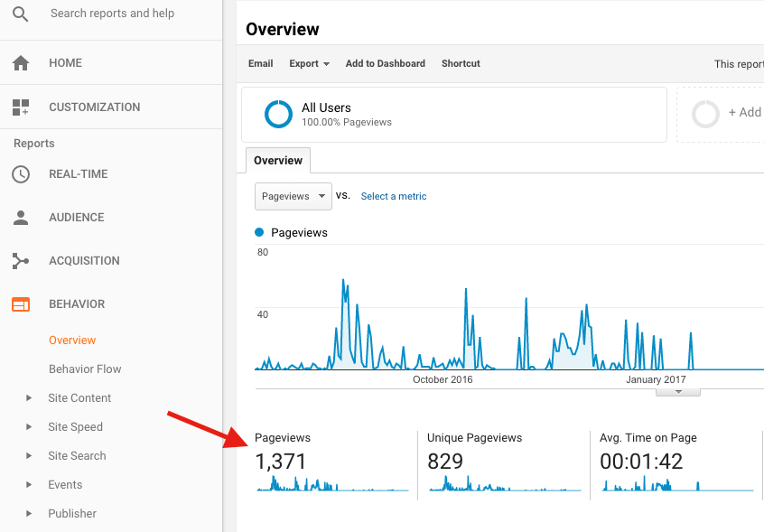This screenshot has width=764, height=532.
Task: Open the Home section via its house icon
Action: click(x=22, y=62)
